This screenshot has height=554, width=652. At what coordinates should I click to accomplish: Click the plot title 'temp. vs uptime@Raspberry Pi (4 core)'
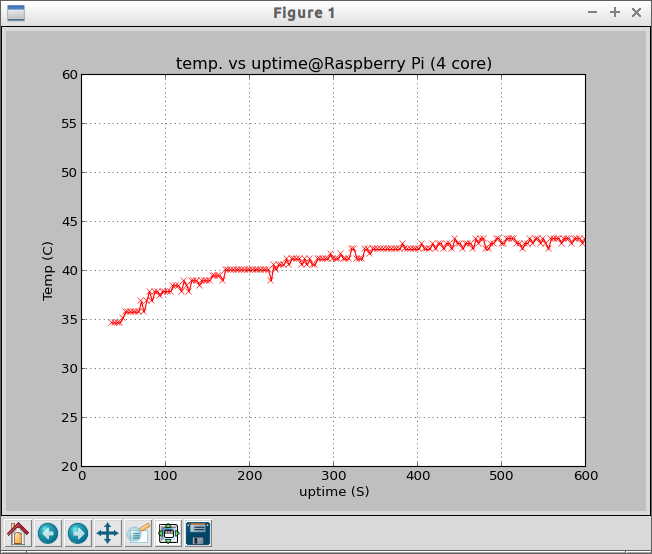pyautogui.click(x=333, y=64)
